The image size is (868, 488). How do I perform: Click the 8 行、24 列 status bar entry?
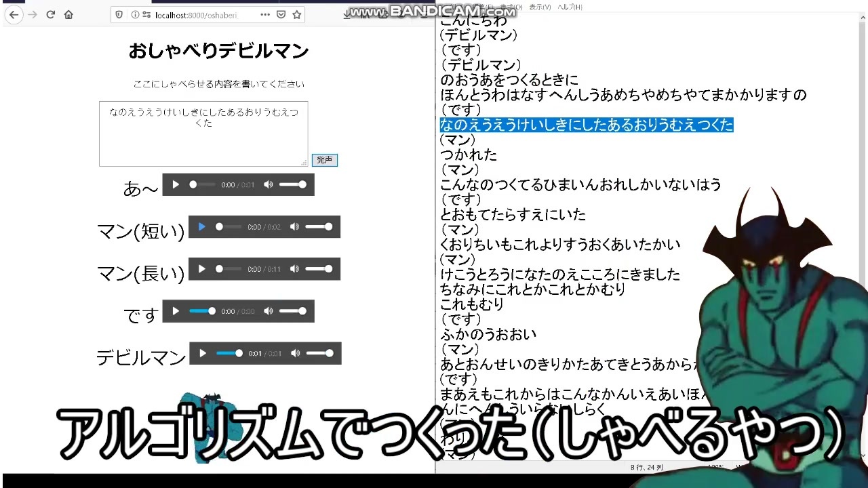pos(647,467)
